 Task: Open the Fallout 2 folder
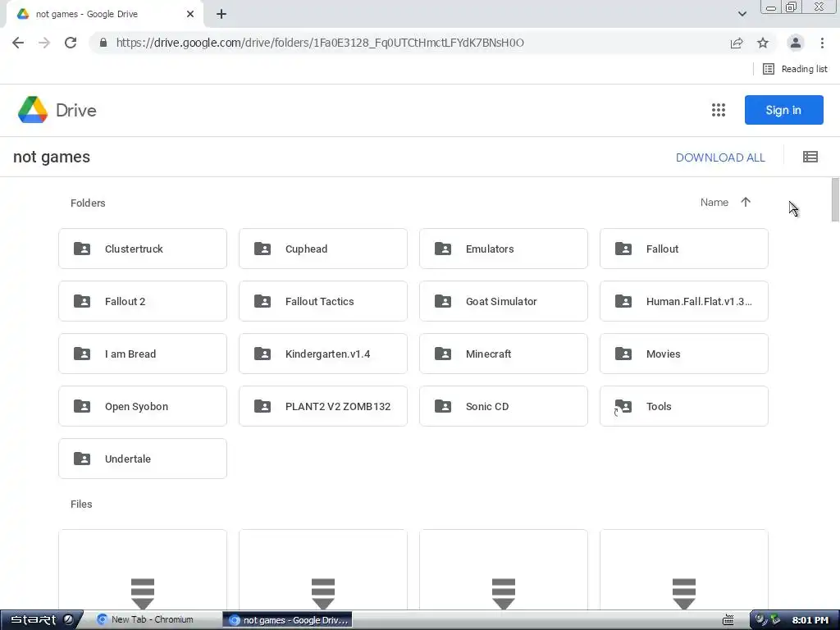coord(143,301)
